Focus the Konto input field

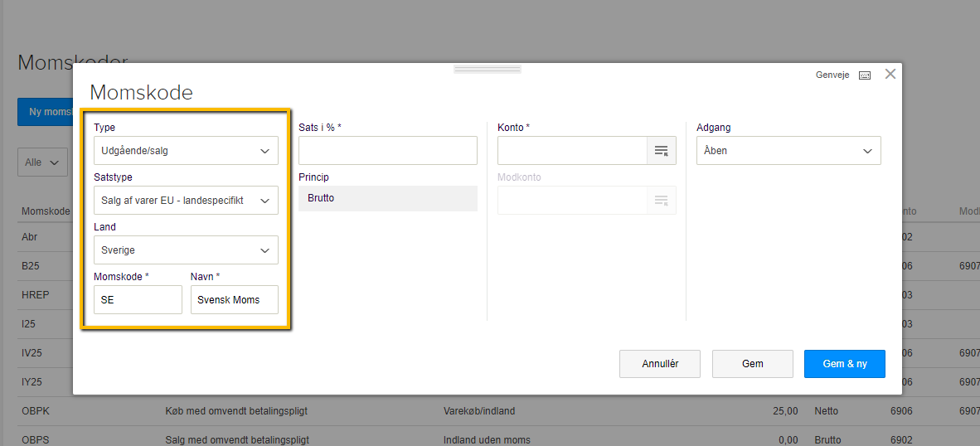tap(572, 151)
